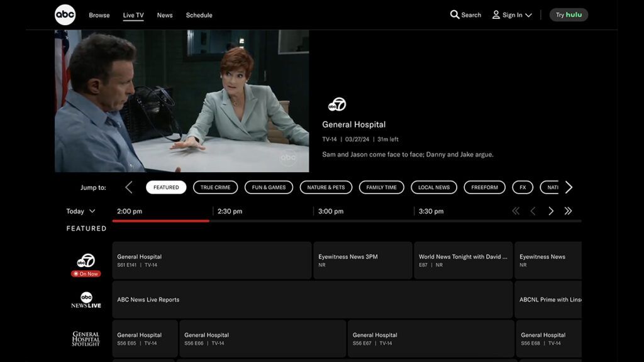This screenshot has height=362, width=644.
Task: Go back one time slot arrow
Action: 533,211
